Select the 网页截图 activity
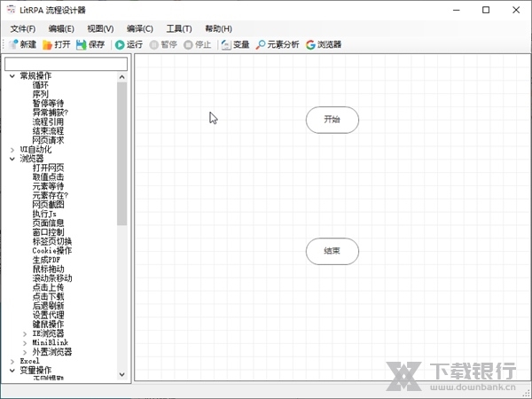Screen dimensions: 532x399 tap(48, 204)
